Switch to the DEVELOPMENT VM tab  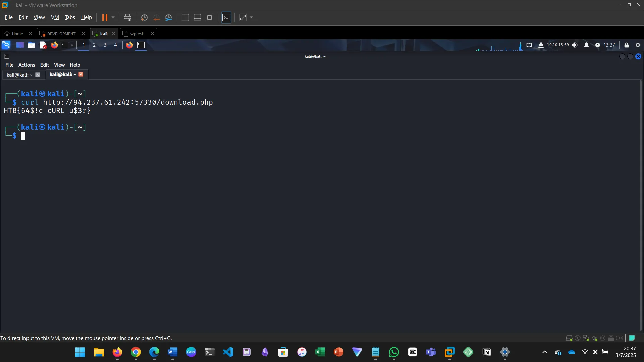(61, 34)
